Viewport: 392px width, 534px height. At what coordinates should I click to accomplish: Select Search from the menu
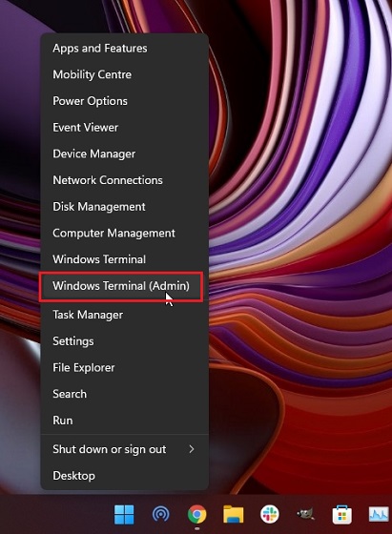124,394
